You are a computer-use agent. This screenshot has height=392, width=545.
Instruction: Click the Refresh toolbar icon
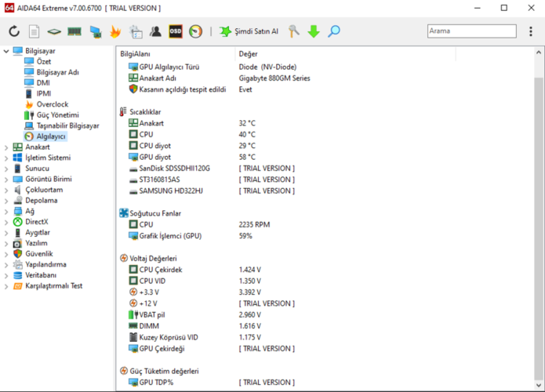coord(14,31)
